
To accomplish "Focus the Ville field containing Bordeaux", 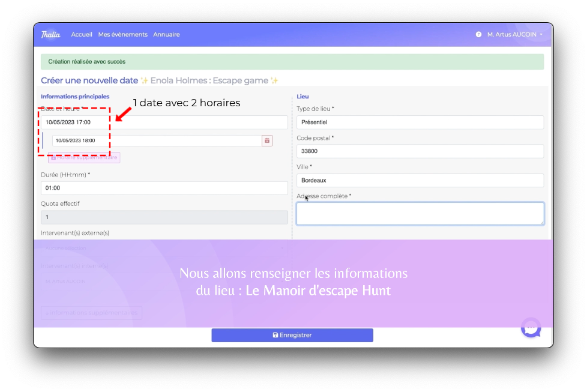I will tap(420, 180).
